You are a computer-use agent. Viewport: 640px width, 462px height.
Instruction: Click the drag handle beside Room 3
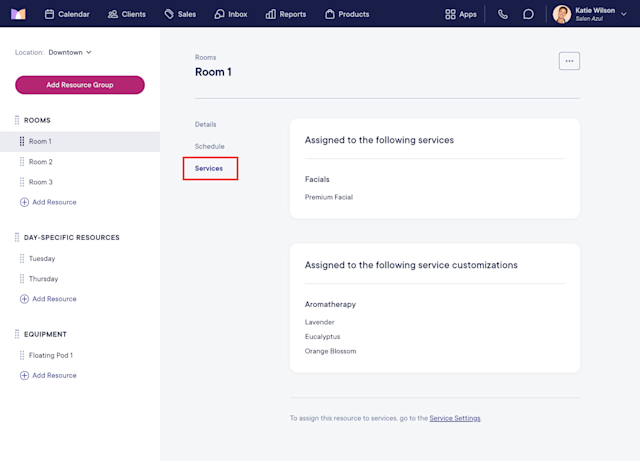(22, 182)
